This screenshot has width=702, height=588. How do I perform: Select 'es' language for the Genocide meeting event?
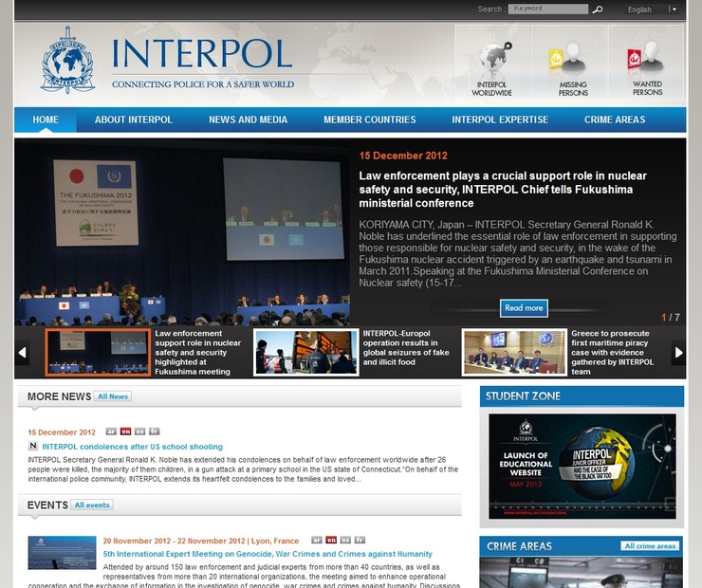pyautogui.click(x=345, y=540)
